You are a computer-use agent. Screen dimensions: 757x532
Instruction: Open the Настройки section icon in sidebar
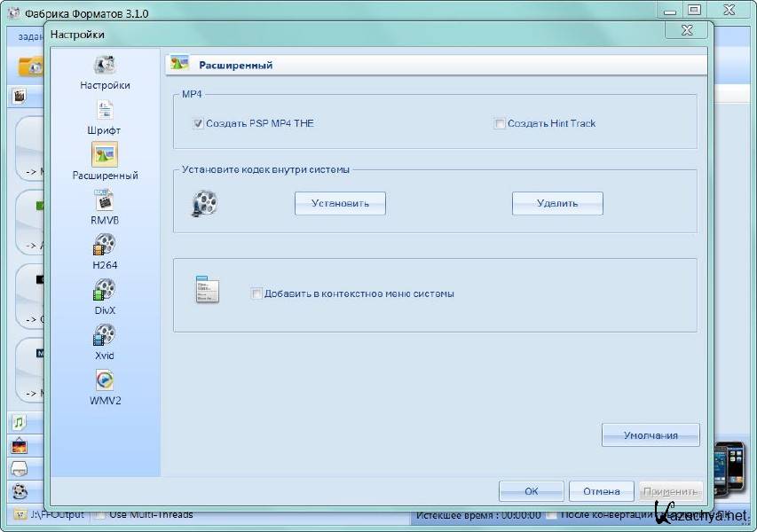pos(105,66)
